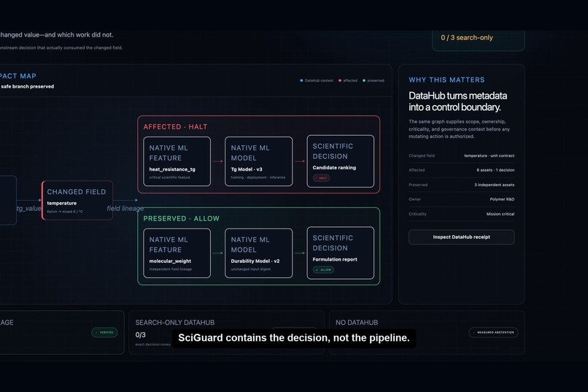Screen dimensions: 588x392
Task: Click the Changed Field temperature node
Action: [x=77, y=200]
